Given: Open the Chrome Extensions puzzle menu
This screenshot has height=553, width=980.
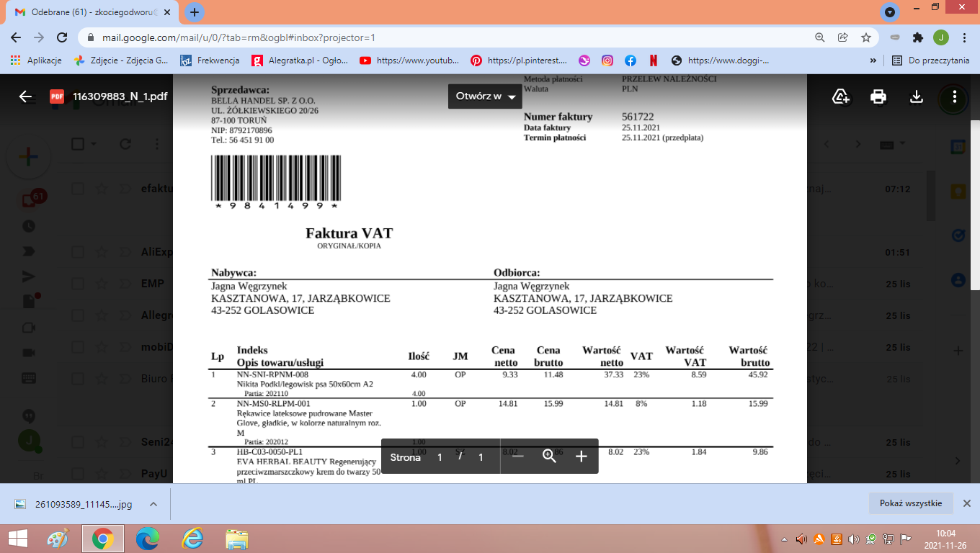Looking at the screenshot, I should [917, 37].
